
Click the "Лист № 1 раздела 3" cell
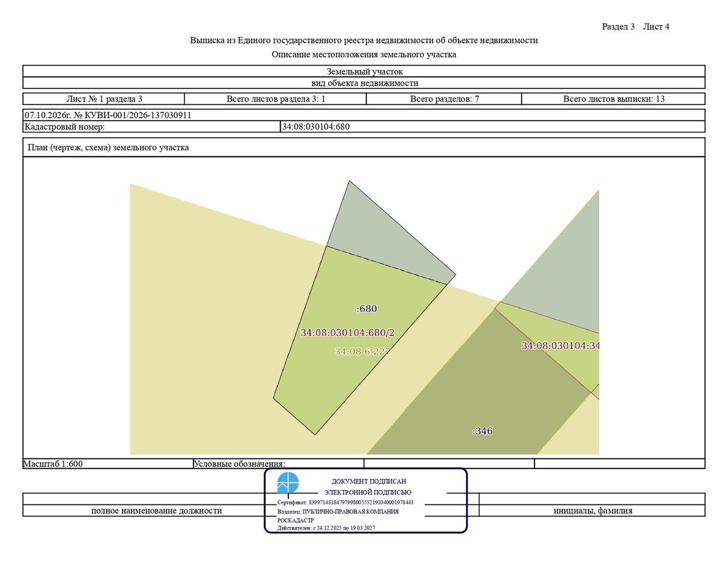pyautogui.click(x=104, y=99)
